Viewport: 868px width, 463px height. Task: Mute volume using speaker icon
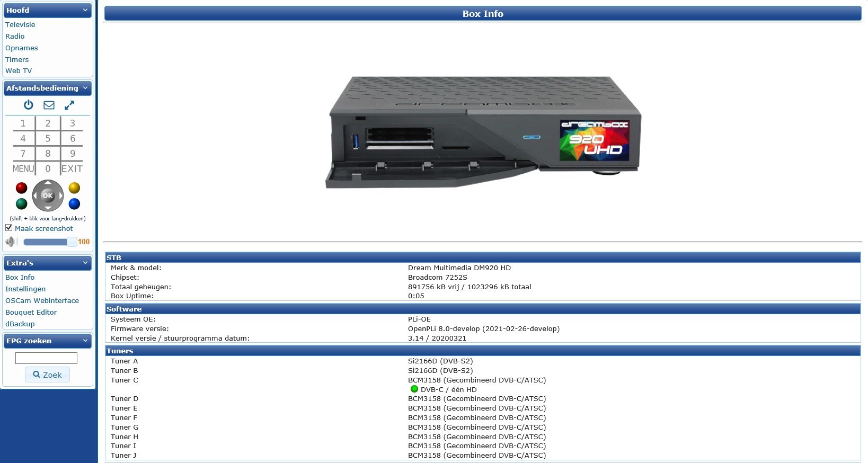(x=11, y=242)
